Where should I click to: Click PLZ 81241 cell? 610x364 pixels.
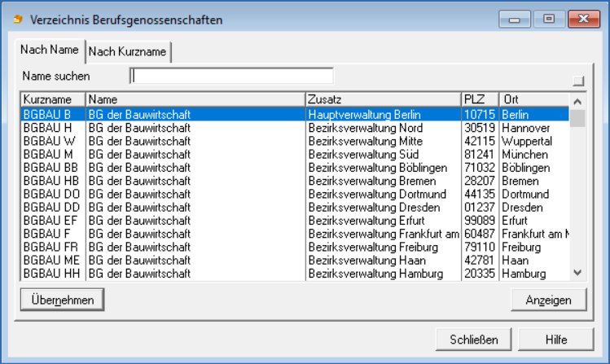tap(479, 154)
